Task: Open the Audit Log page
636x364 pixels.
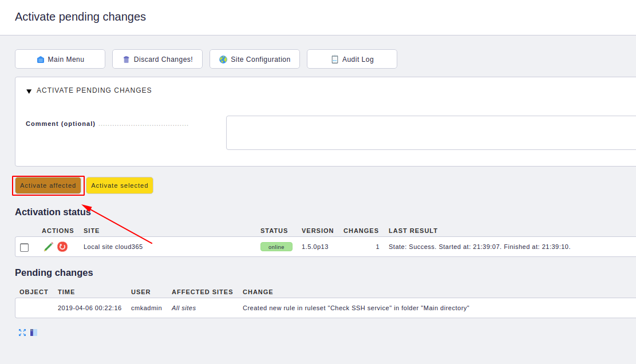Action: (x=352, y=59)
